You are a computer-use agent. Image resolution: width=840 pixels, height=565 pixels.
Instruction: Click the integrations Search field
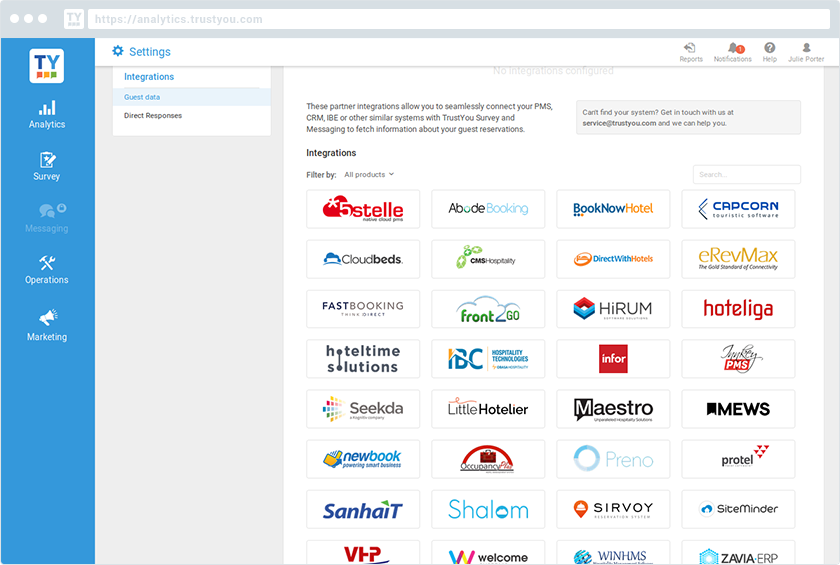[x=746, y=175]
